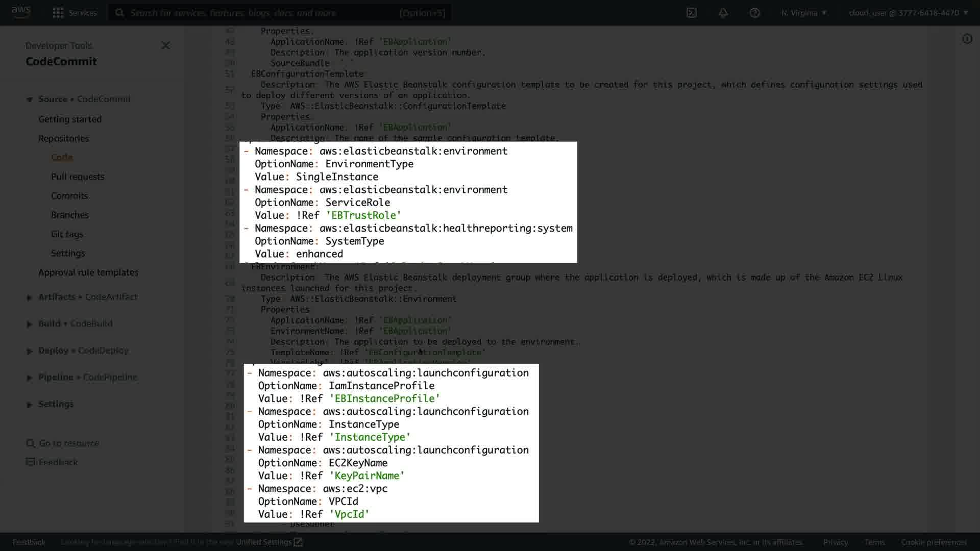Select Branches in sidebar

70,215
